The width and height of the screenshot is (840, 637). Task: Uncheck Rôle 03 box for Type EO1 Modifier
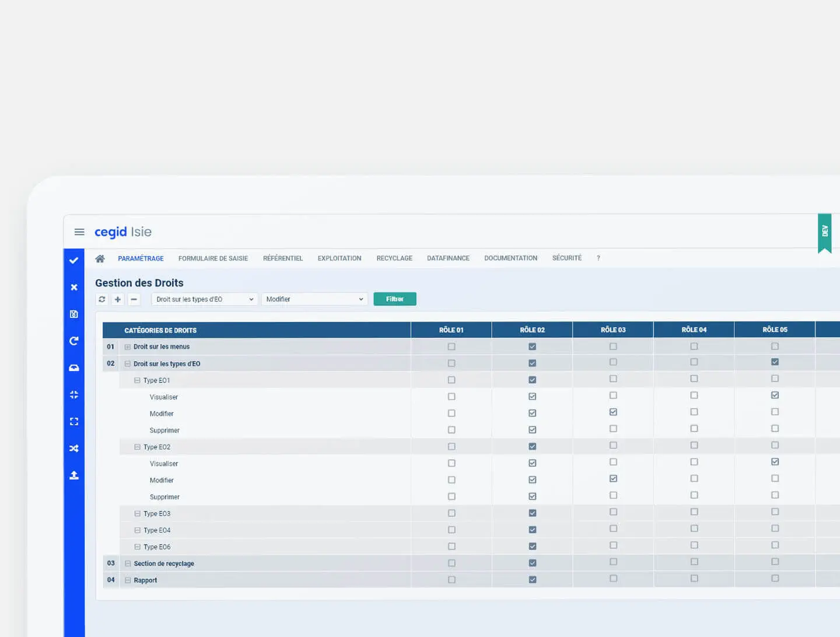[x=613, y=412]
